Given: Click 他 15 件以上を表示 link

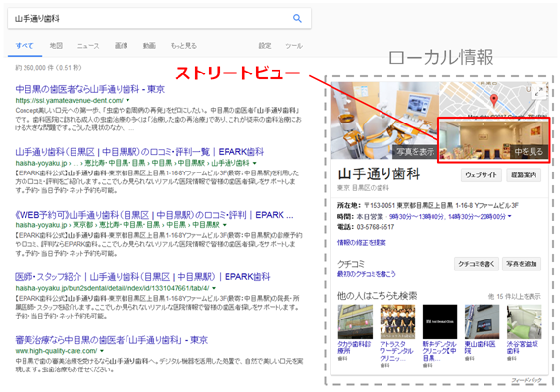Looking at the screenshot, I should (515, 296).
